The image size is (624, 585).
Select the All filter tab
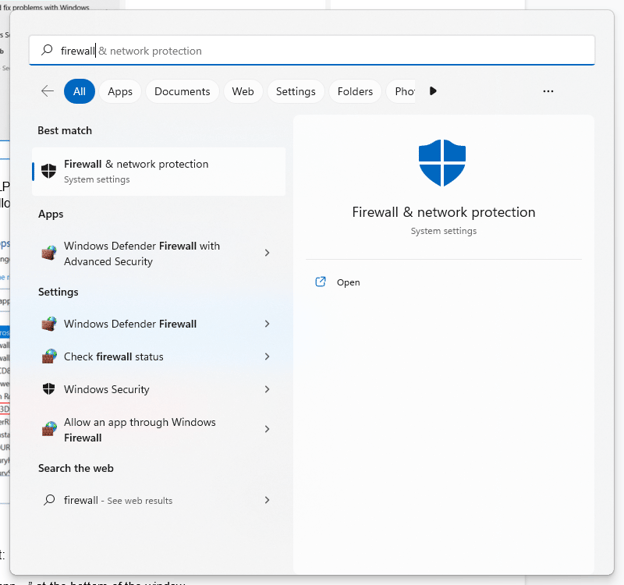click(79, 91)
